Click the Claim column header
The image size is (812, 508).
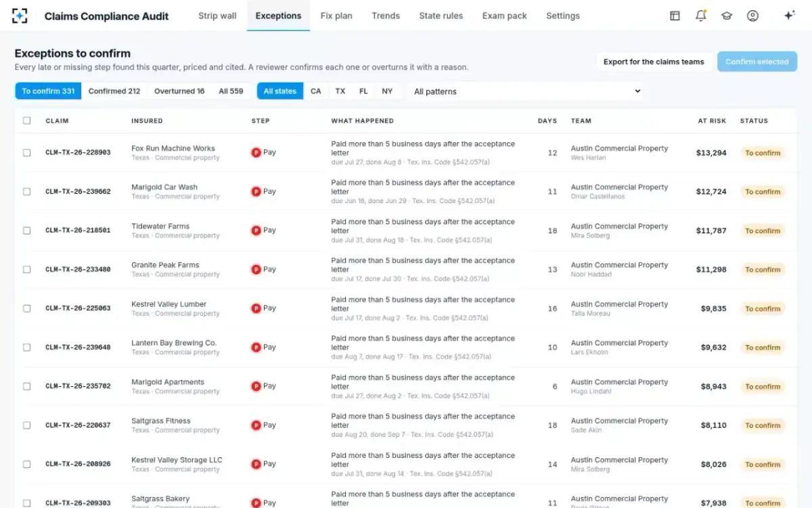coord(57,121)
